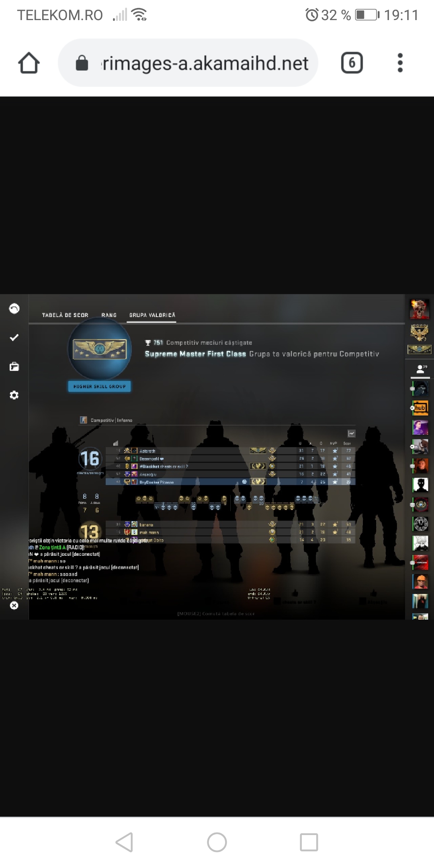Click the orange hub friend avatar
The width and height of the screenshot is (434, 868).
tap(420, 408)
